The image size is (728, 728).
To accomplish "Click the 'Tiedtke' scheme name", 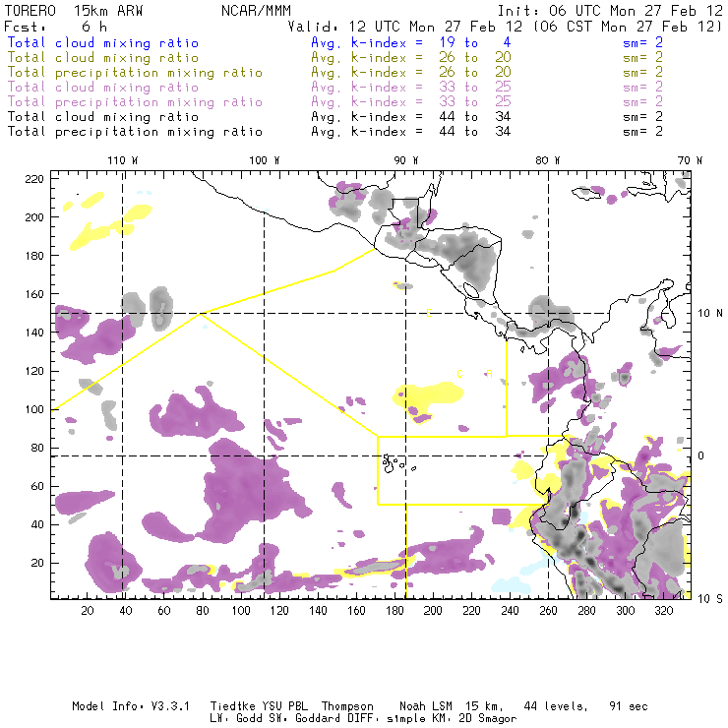I will tap(233, 706).
